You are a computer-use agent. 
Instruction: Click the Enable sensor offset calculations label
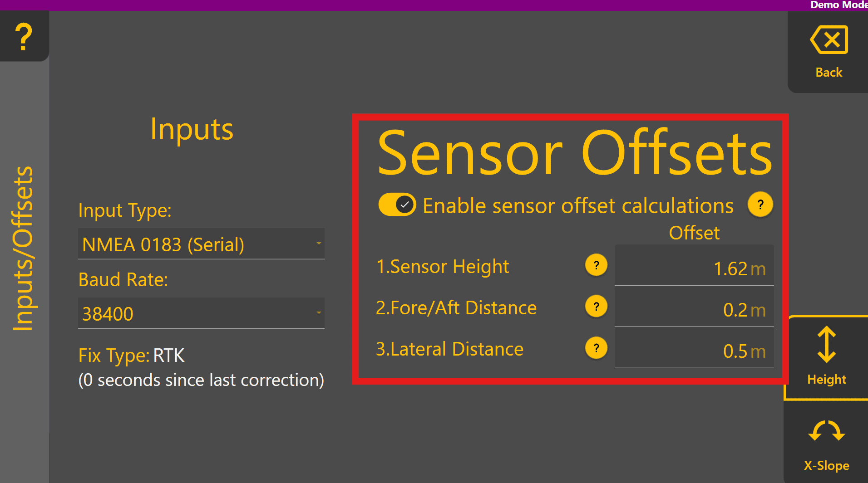click(577, 206)
